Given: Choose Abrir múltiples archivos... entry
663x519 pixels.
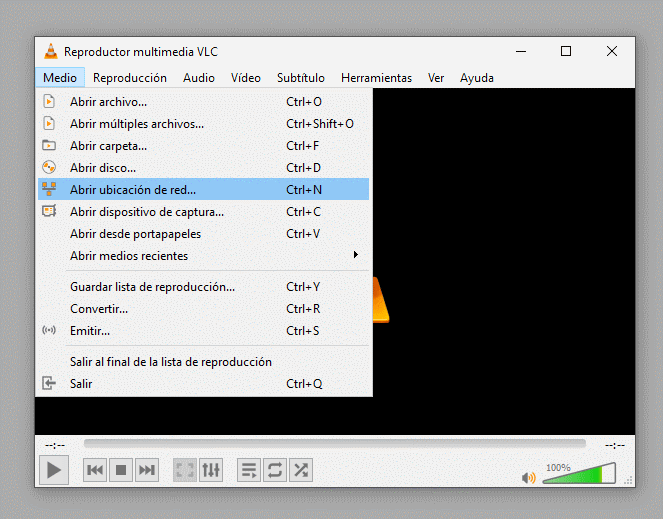Looking at the screenshot, I should (203, 124).
